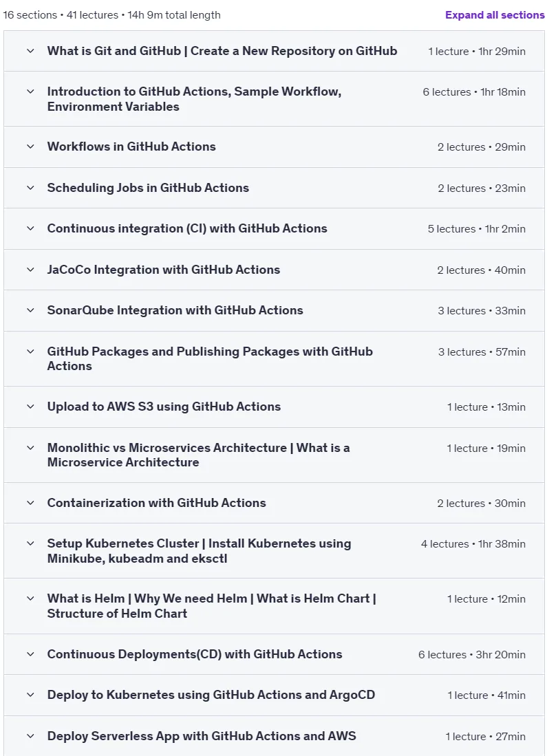
Task: Click arrow beside Upload to AWS S3
Action: (30, 407)
